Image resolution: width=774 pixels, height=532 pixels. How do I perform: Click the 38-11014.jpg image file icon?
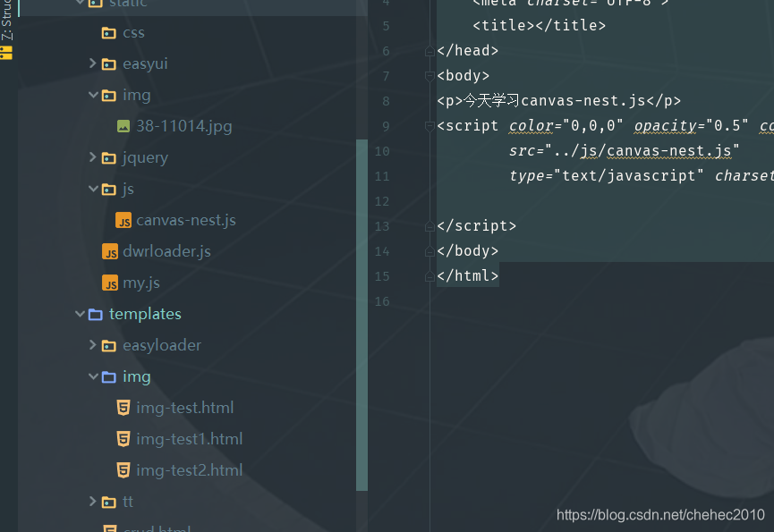(123, 127)
